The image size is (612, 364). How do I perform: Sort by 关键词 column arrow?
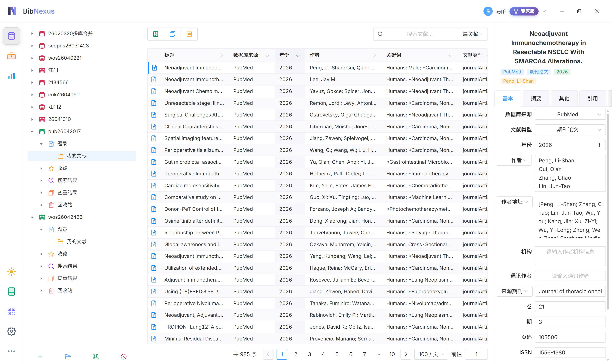[451, 55]
